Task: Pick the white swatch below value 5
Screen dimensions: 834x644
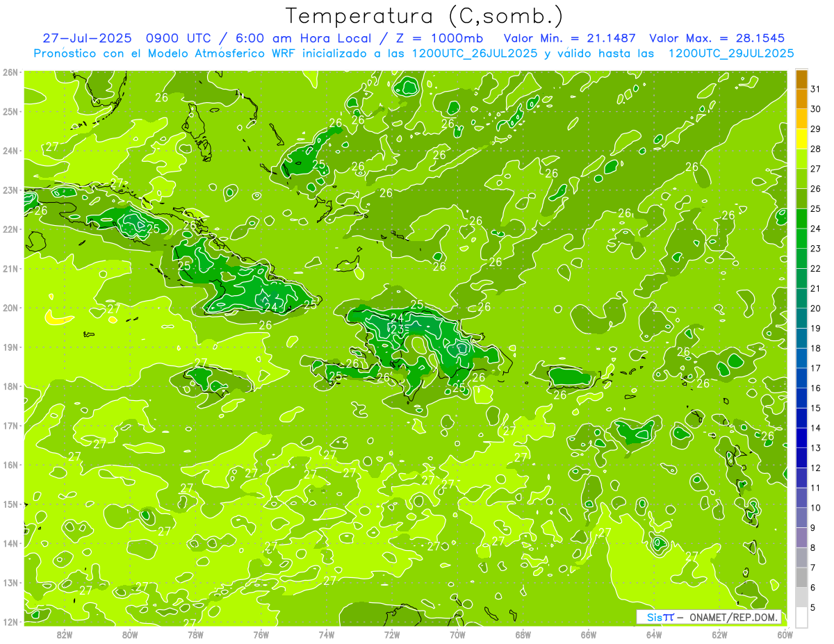Action: coord(801,617)
